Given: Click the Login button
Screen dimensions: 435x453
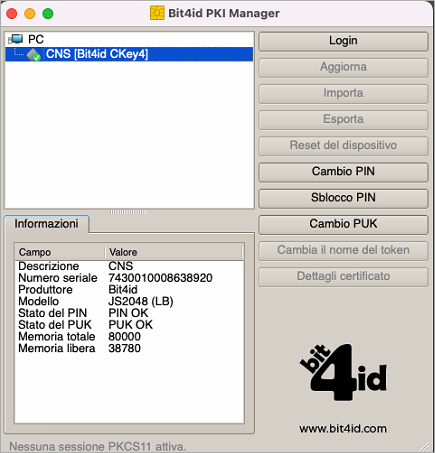Looking at the screenshot, I should point(343,41).
